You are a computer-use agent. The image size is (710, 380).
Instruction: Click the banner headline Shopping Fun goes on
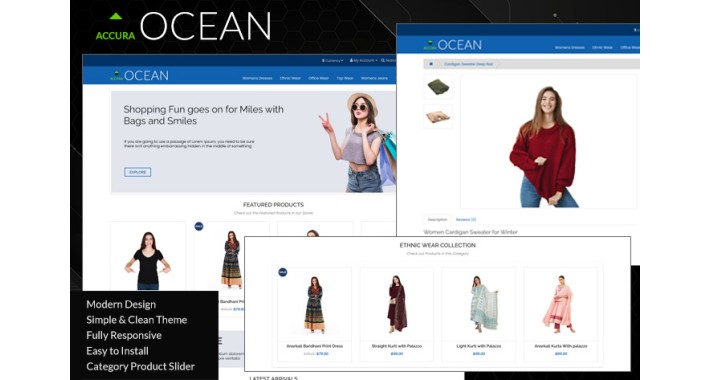tap(203, 115)
